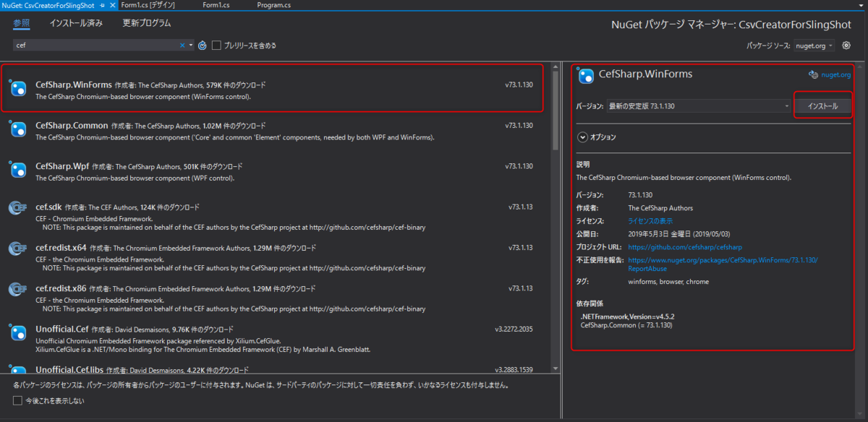Click the cef.sdk package icon
Screen dimensions: 868x422
18,208
